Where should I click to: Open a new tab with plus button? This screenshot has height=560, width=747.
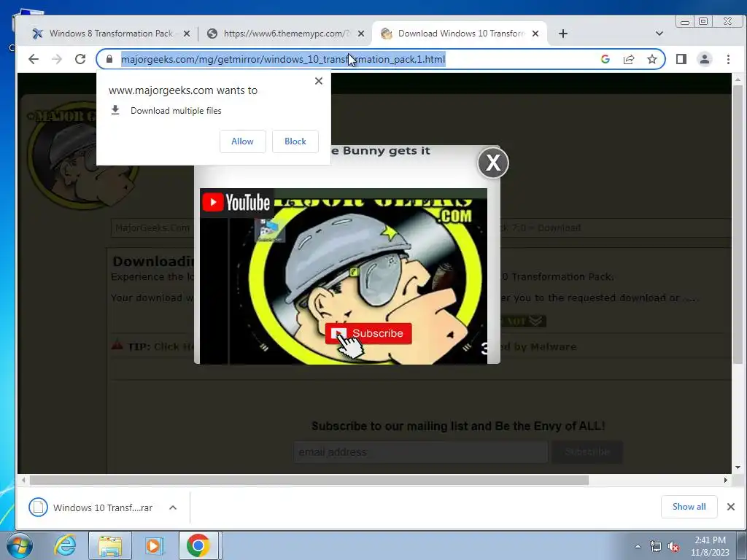click(563, 34)
